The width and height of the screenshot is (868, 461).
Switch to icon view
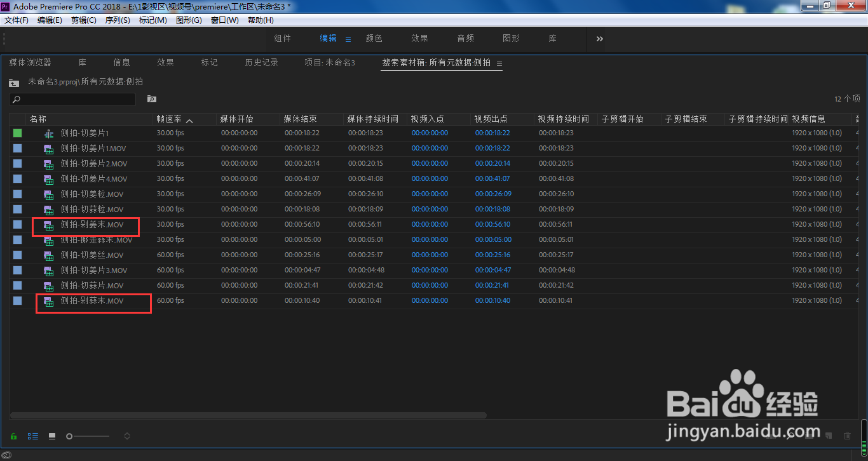[52, 436]
